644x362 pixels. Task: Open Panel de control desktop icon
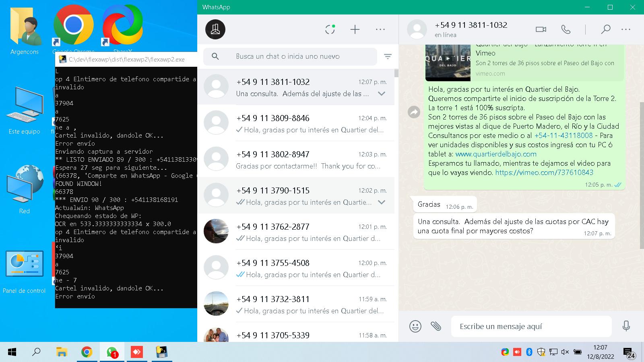(25, 271)
